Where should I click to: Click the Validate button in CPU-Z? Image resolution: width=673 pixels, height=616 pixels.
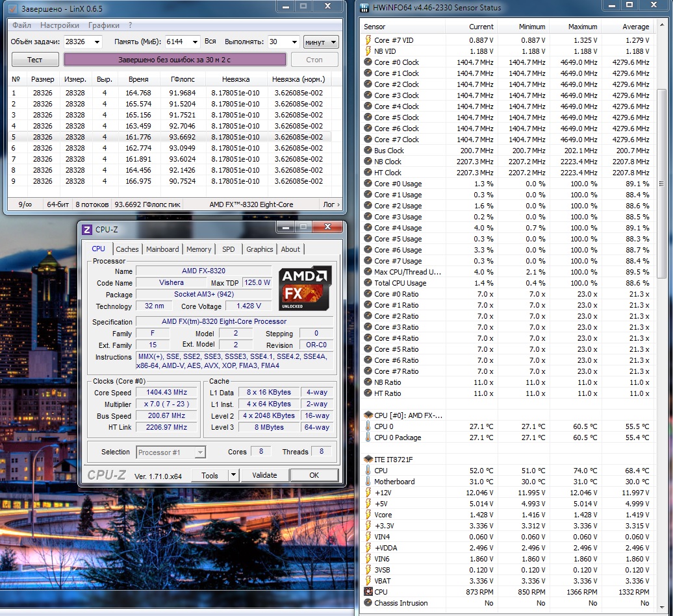264,475
